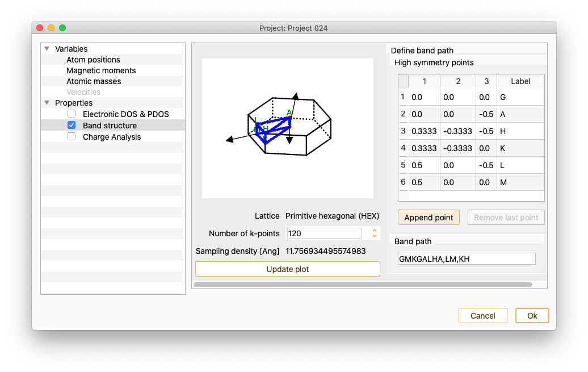The height and width of the screenshot is (372, 588).
Task: Select the Band structure row label
Action: (110, 126)
